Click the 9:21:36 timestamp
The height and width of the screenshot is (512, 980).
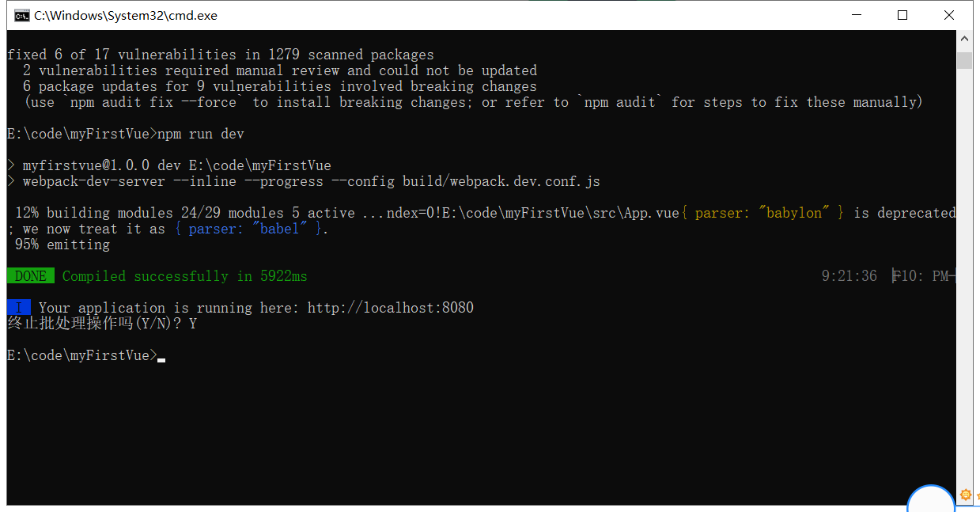(x=849, y=276)
